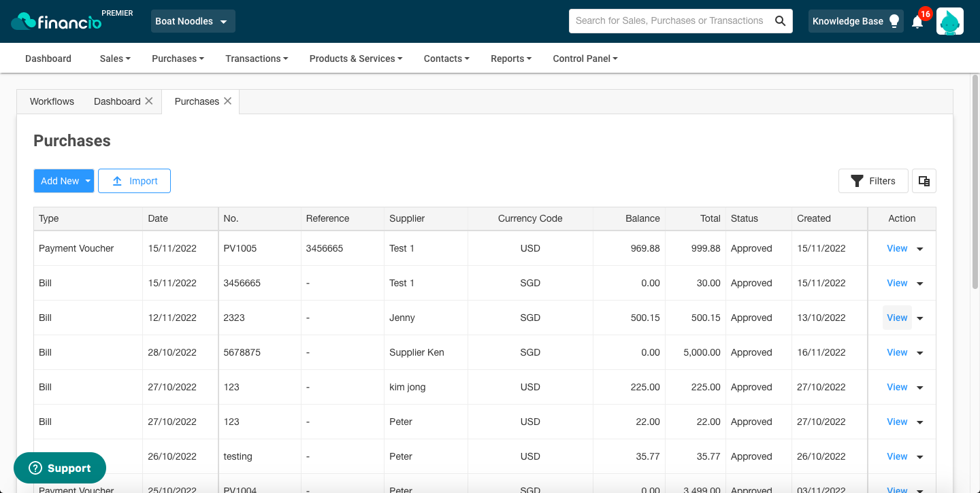Focus the Sales, Purchases search field
Screen dimensions: 980x493
(670, 21)
